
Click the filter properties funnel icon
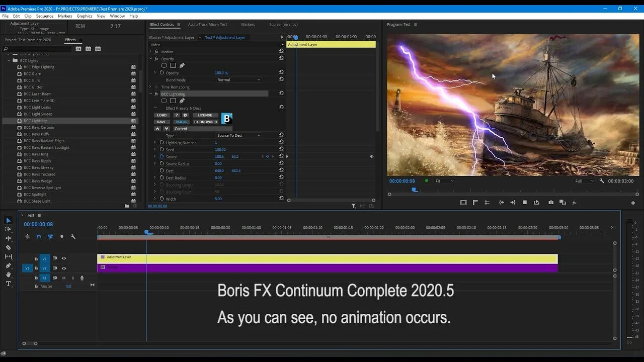[x=354, y=206]
